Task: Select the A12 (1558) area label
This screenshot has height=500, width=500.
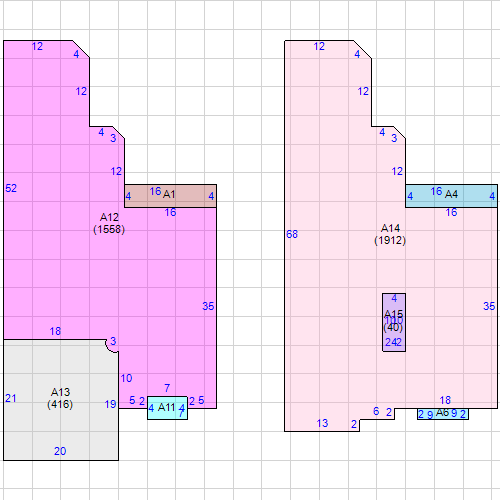Action: click(109, 223)
